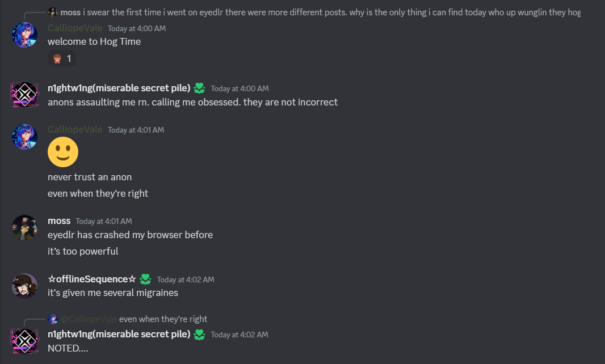
Task: Click n1ghtw1ng's username above 'anons assaulting me'
Action: (119, 88)
